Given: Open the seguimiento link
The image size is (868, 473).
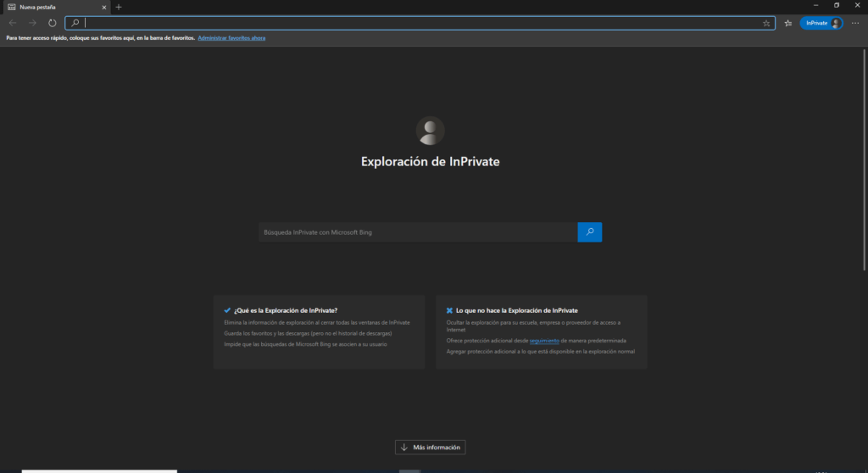Looking at the screenshot, I should (544, 341).
